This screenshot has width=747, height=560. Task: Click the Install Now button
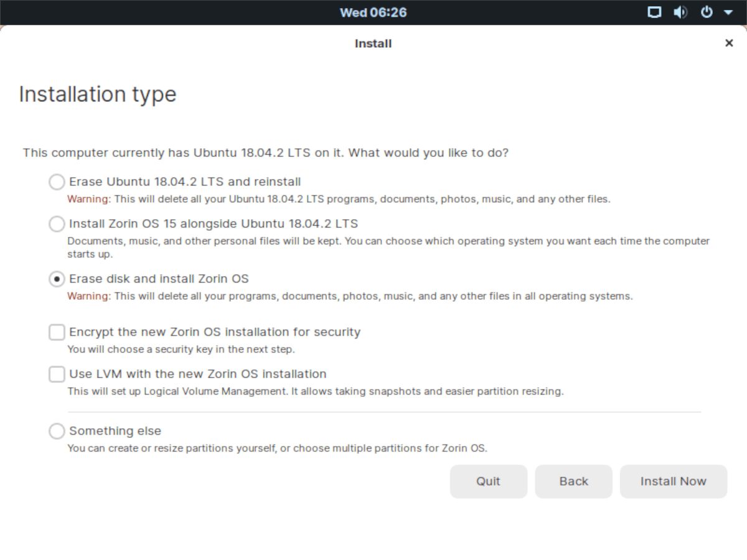point(674,481)
